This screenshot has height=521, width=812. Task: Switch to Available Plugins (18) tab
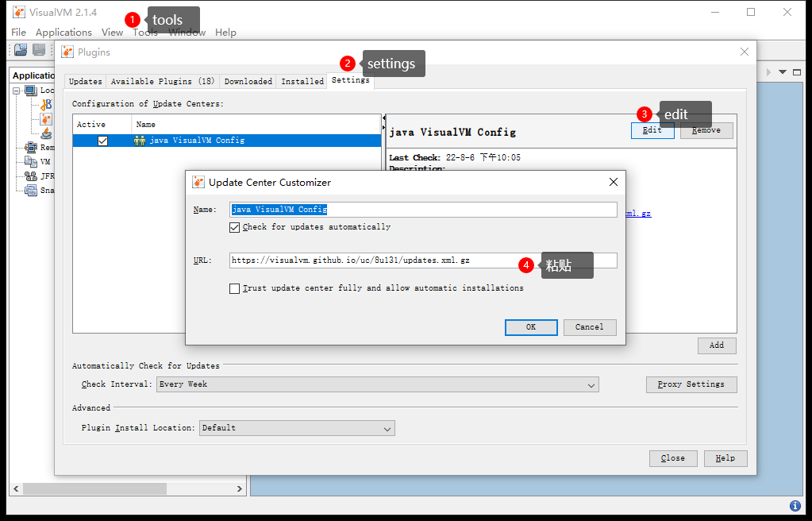(163, 81)
